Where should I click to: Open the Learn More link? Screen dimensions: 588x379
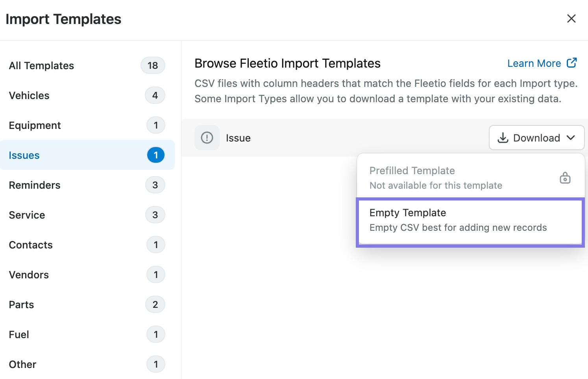tap(534, 63)
